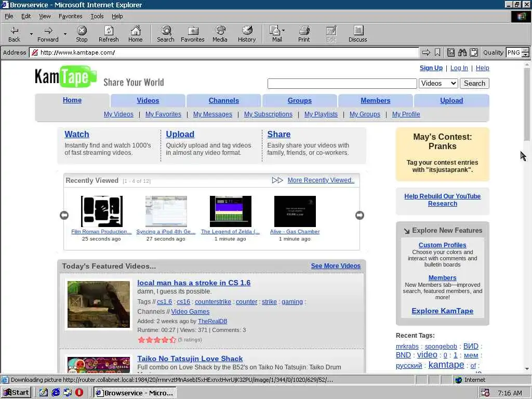
Task: Open the Tools menu
Action: click(x=97, y=16)
